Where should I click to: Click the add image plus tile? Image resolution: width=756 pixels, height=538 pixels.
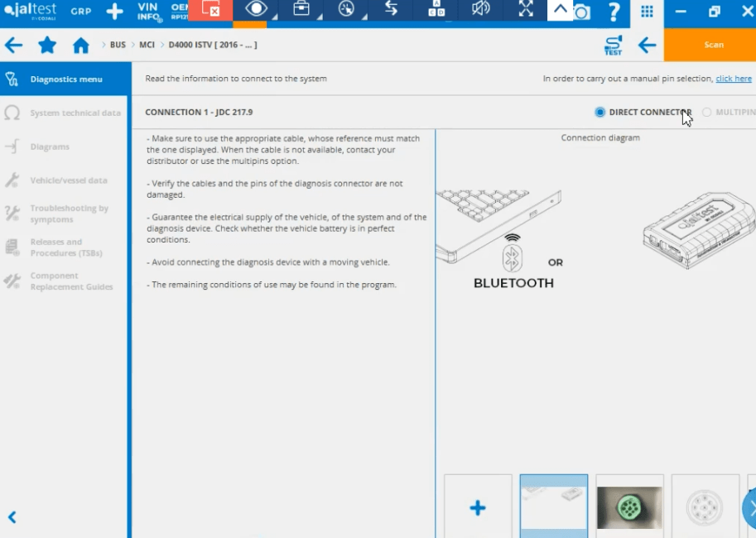coord(478,507)
